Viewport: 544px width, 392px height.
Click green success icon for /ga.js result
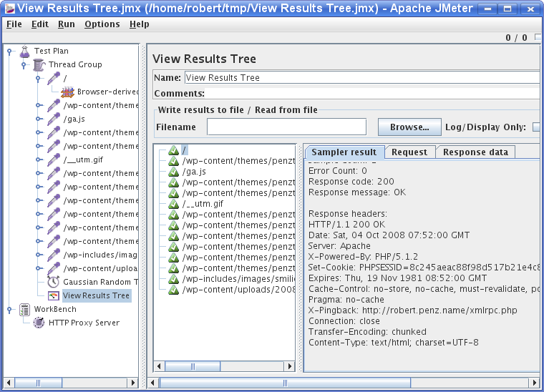(x=173, y=172)
